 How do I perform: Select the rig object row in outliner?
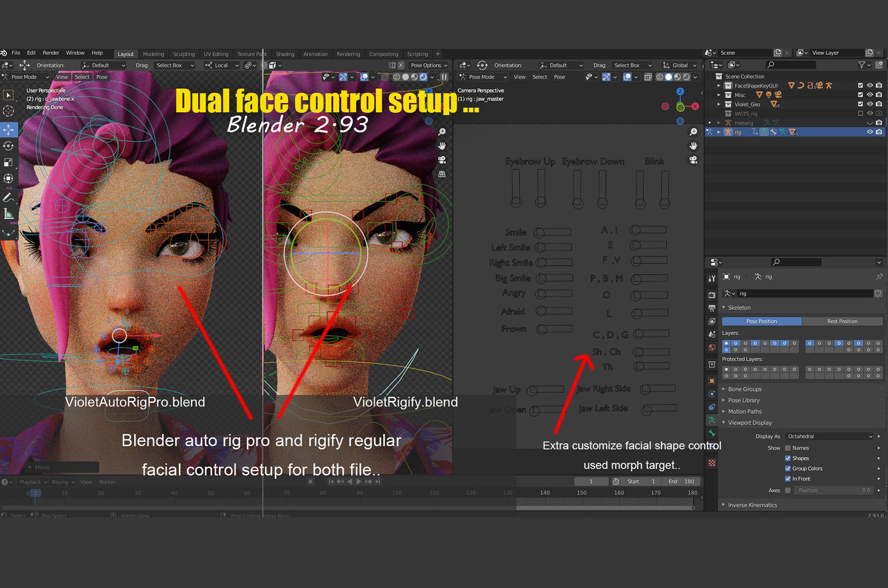[x=795, y=132]
